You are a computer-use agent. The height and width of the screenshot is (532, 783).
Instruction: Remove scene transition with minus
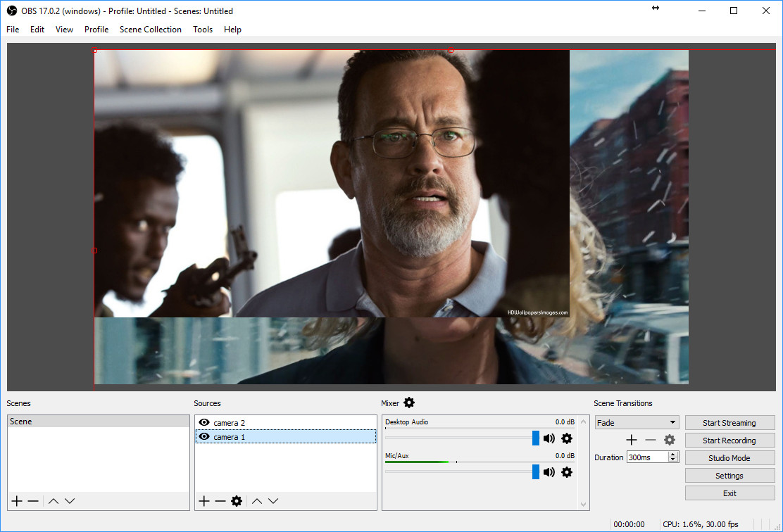tap(650, 440)
